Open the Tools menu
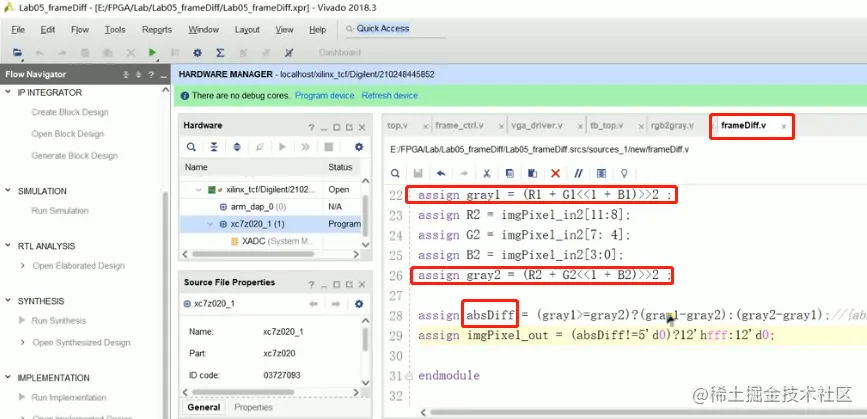The image size is (867, 419). click(x=115, y=30)
